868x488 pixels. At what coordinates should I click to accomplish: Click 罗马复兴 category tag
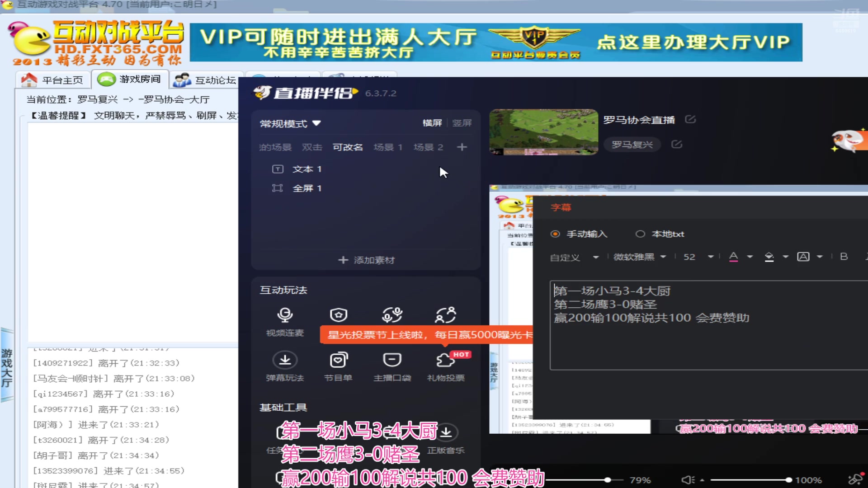[x=632, y=145]
